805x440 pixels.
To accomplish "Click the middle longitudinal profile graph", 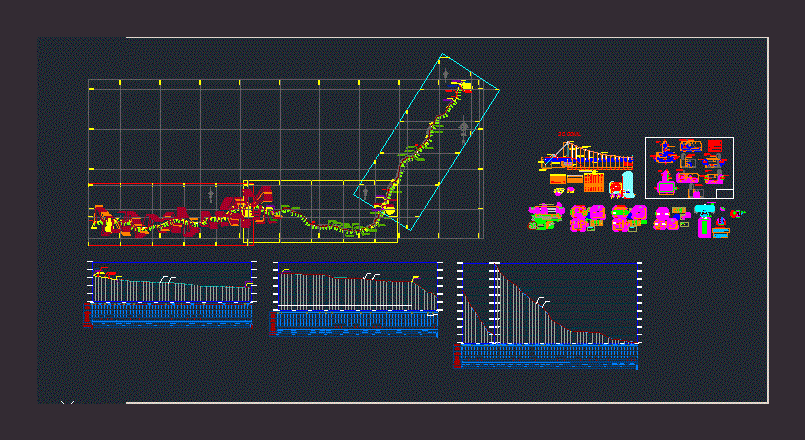I will click(357, 298).
